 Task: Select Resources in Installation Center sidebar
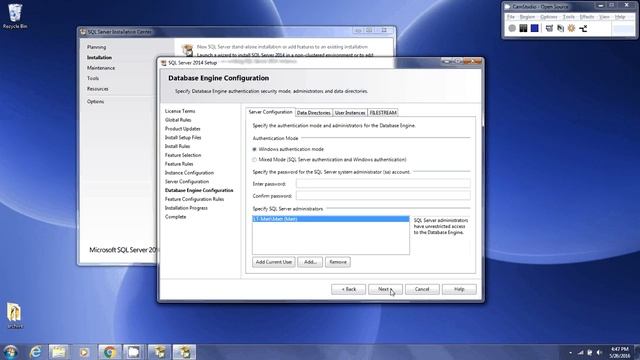point(98,89)
